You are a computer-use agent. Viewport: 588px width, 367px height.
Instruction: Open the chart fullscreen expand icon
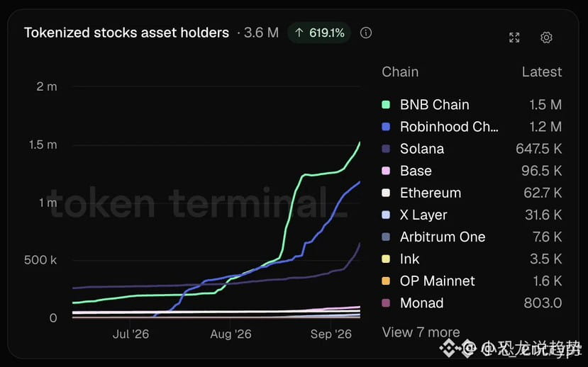[514, 38]
